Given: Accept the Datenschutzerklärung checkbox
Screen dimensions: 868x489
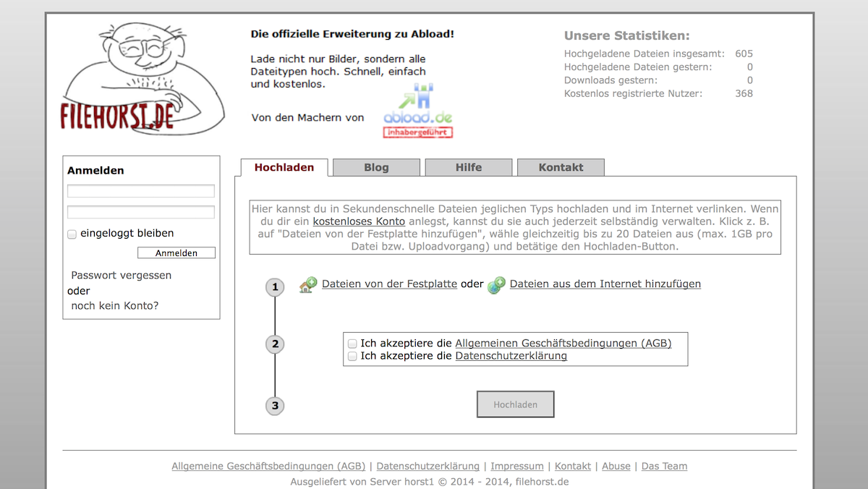Looking at the screenshot, I should click(352, 357).
